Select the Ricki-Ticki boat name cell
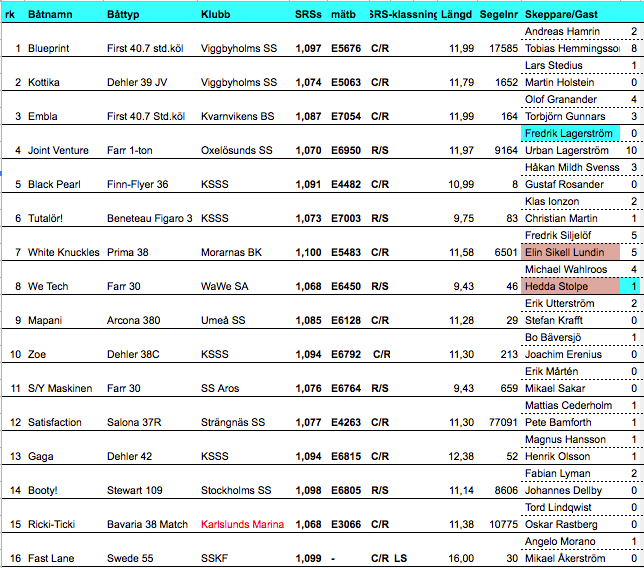644x568 pixels. [54, 524]
